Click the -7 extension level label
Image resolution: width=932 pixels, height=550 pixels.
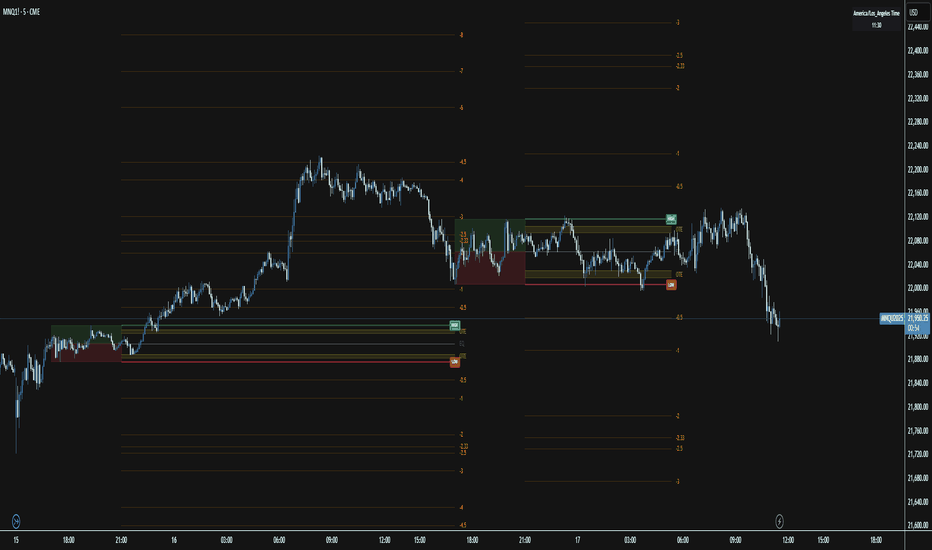[461, 71]
